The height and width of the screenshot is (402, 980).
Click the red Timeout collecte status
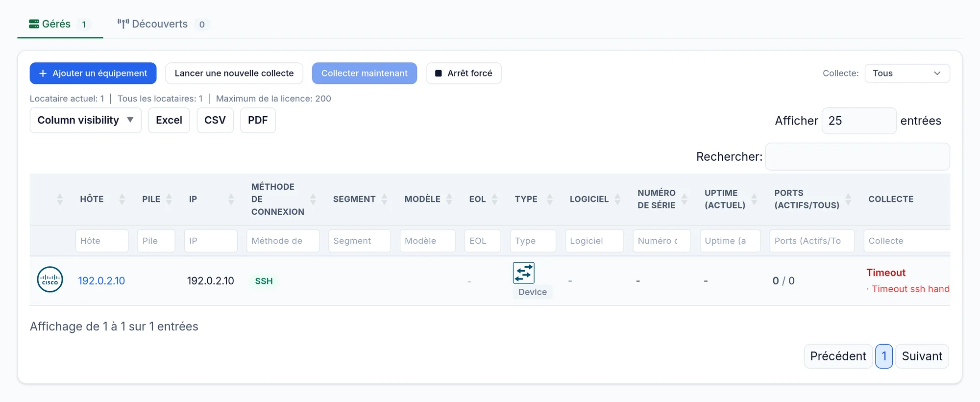[886, 273]
